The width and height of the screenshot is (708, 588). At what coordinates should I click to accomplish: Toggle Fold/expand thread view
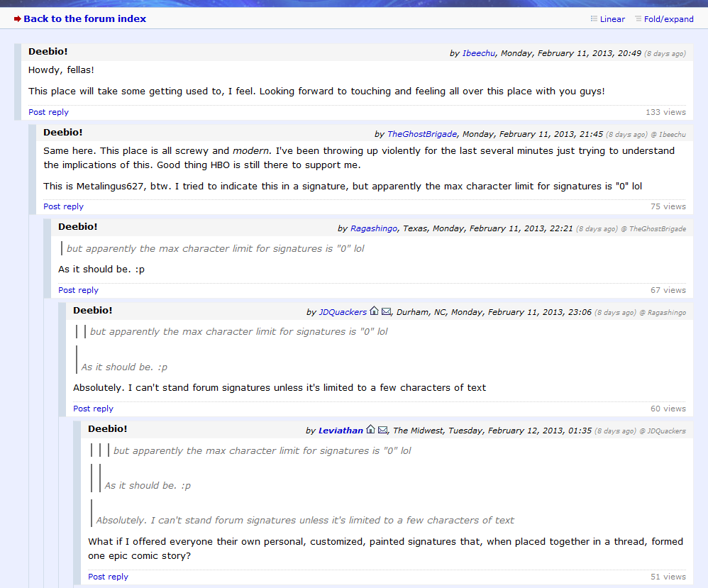[x=668, y=19]
